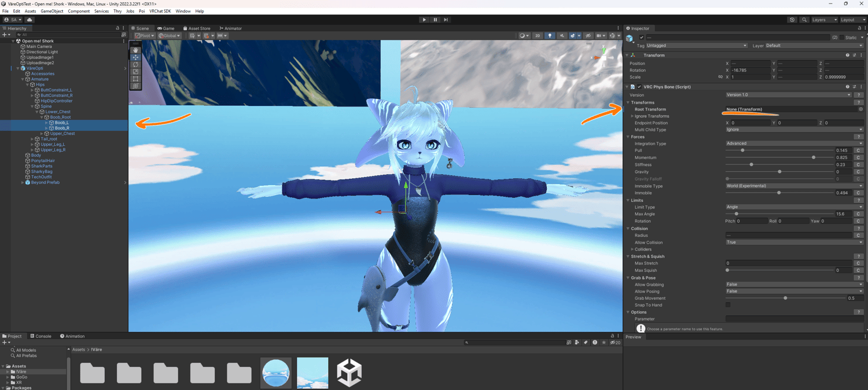Open the Layout dropdown in top toolbar
Image resolution: width=868 pixels, height=390 pixels.
pyautogui.click(x=853, y=20)
